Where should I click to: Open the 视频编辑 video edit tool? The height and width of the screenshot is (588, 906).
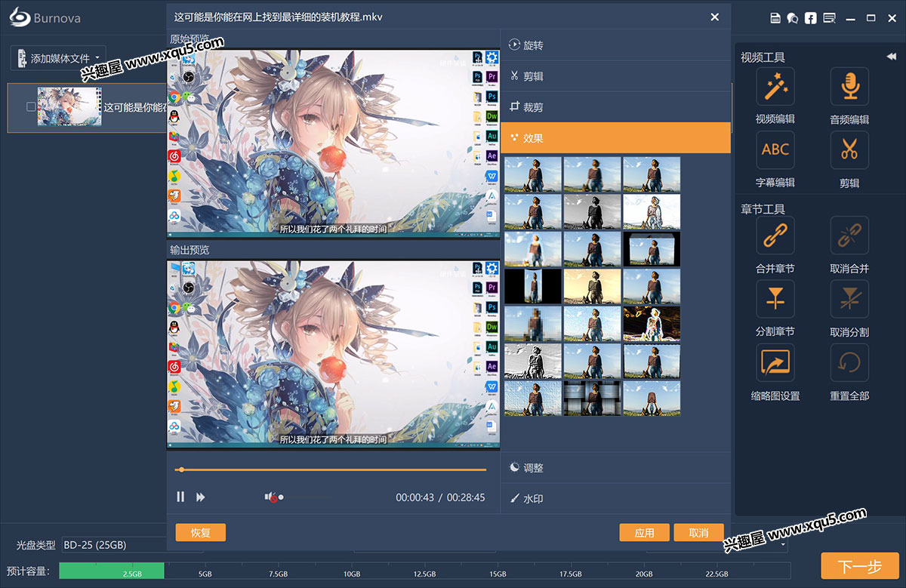coord(775,87)
